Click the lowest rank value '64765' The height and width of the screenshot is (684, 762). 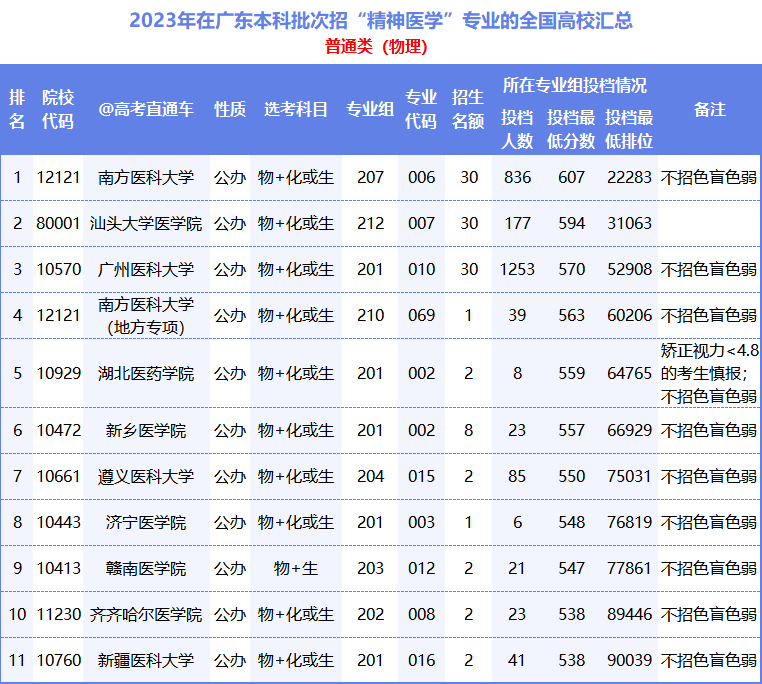629,373
